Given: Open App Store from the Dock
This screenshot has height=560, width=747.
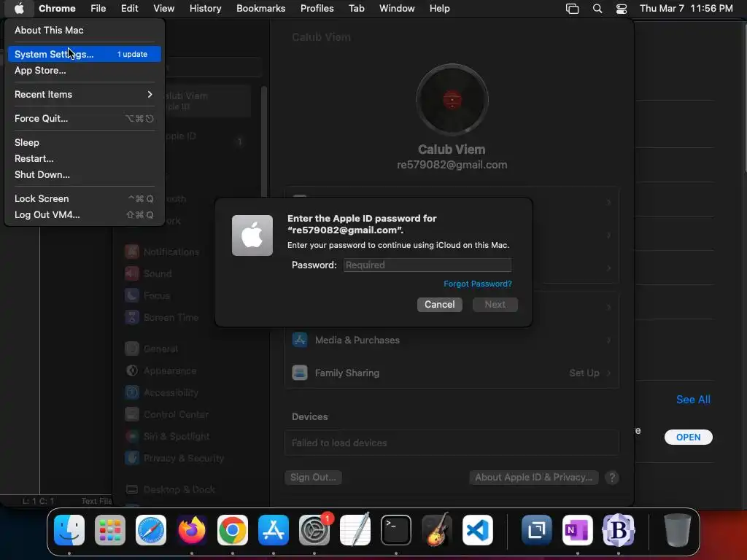Looking at the screenshot, I should [274, 531].
